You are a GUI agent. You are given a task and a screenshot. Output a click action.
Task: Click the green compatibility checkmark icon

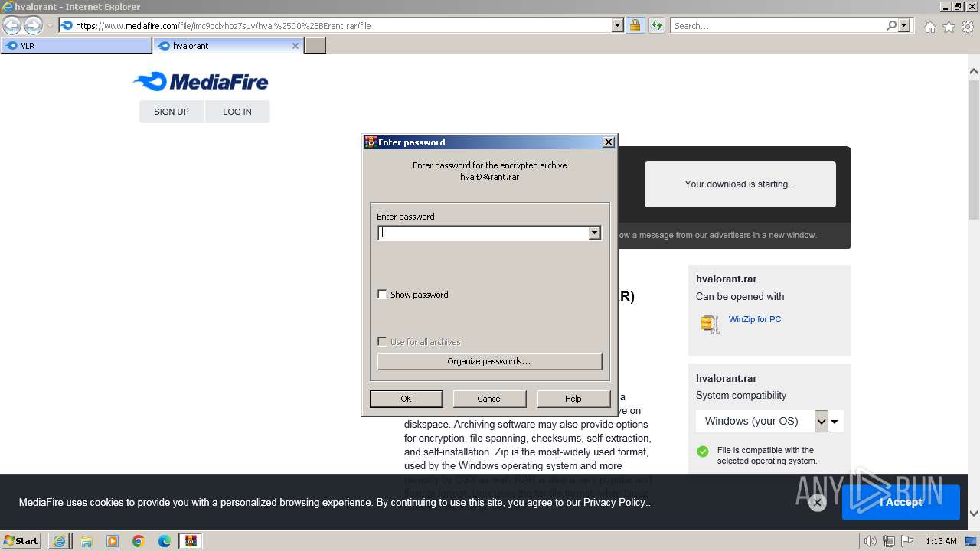pos(703,452)
